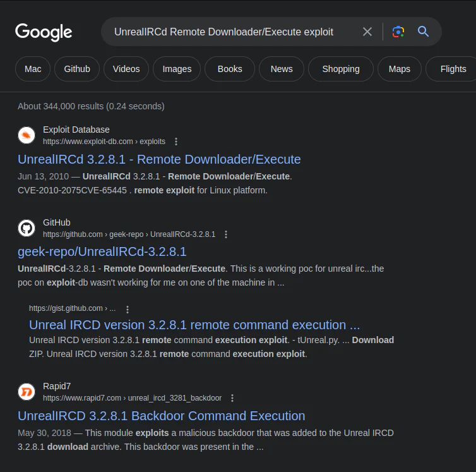Select the Github filter chip

(77, 69)
